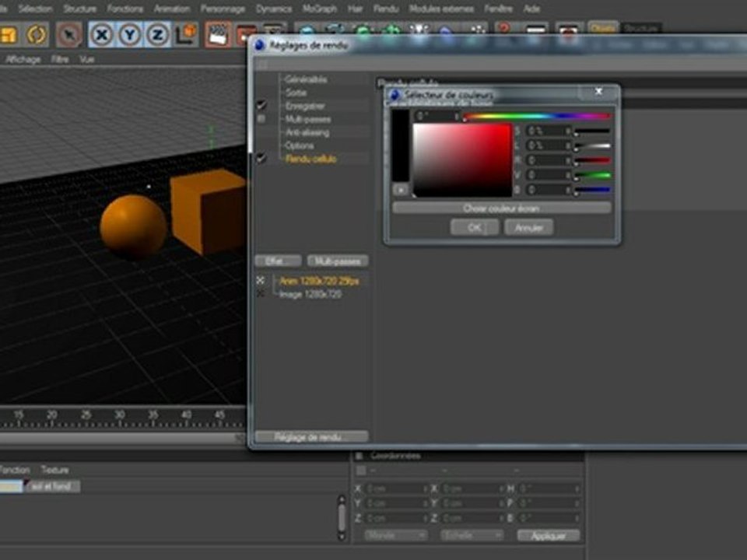Image resolution: width=747 pixels, height=560 pixels.
Task: Click the stepper arrows of the L field
Action: point(568,145)
